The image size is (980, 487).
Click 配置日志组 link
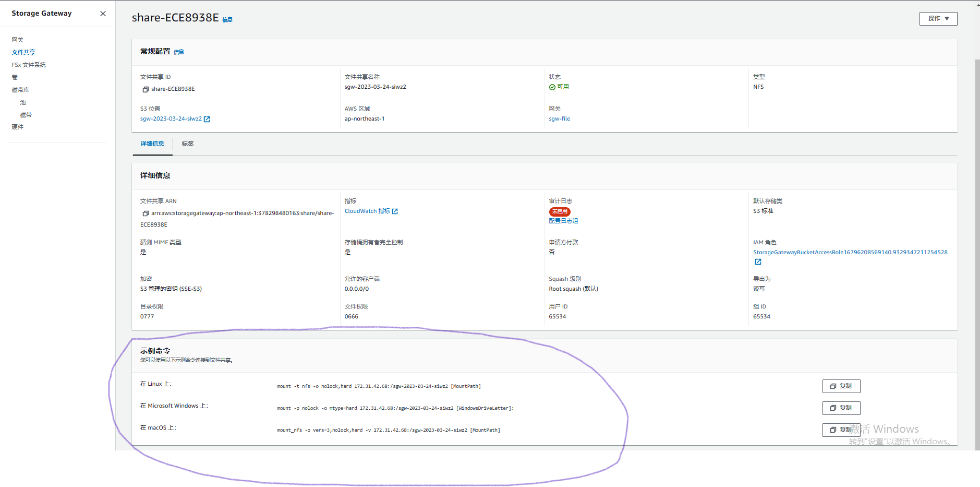[563, 221]
